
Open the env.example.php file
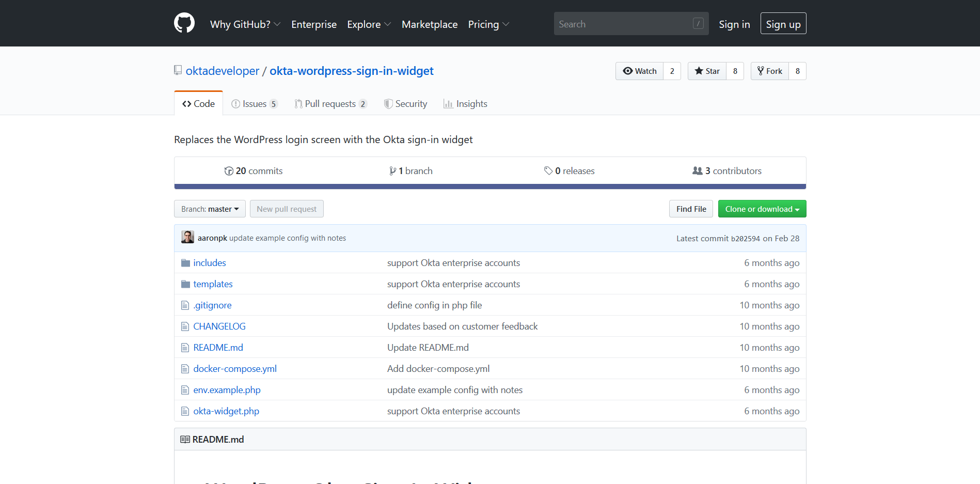(227, 390)
